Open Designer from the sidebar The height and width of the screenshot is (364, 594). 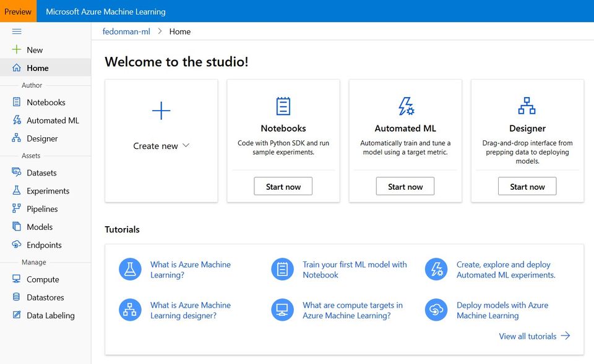coord(45,138)
